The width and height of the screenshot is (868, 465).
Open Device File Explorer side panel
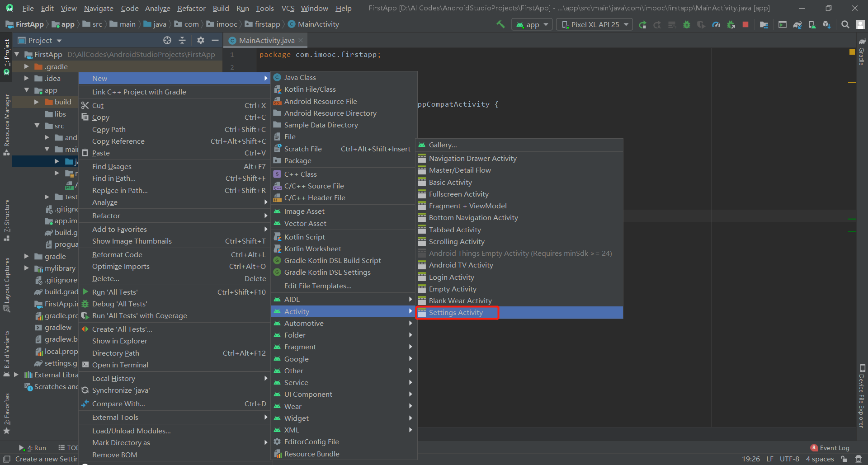862,396
